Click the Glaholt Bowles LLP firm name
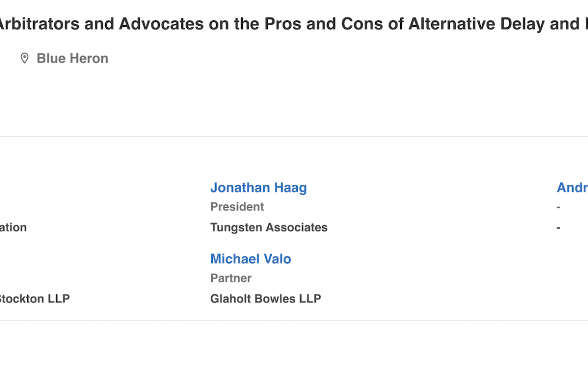This screenshot has width=588, height=368. [x=266, y=299]
